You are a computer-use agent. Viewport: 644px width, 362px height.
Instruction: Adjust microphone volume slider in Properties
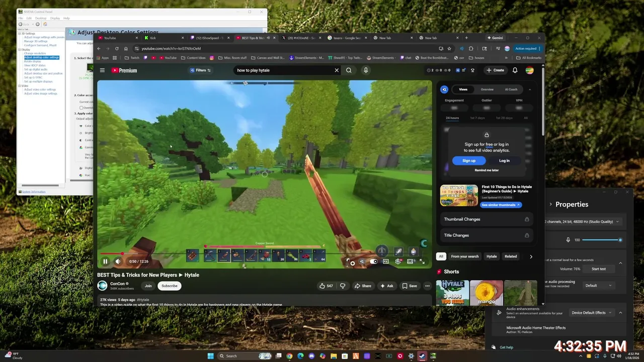tap(601, 240)
